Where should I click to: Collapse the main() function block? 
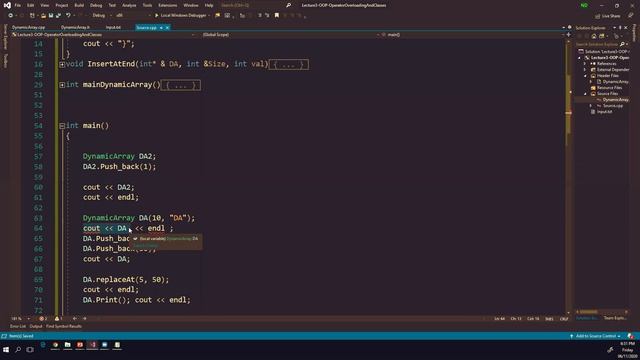pos(62,126)
